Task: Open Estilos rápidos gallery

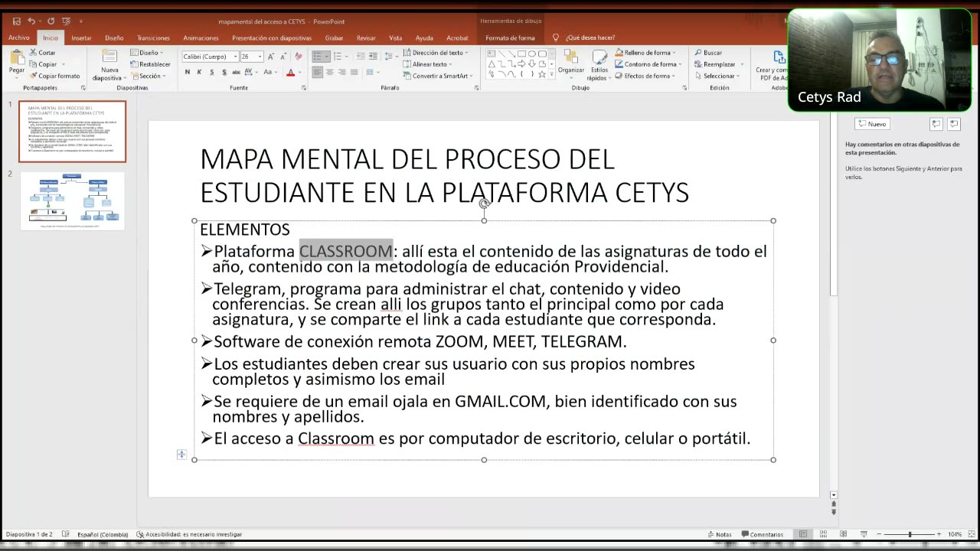Action: point(598,65)
